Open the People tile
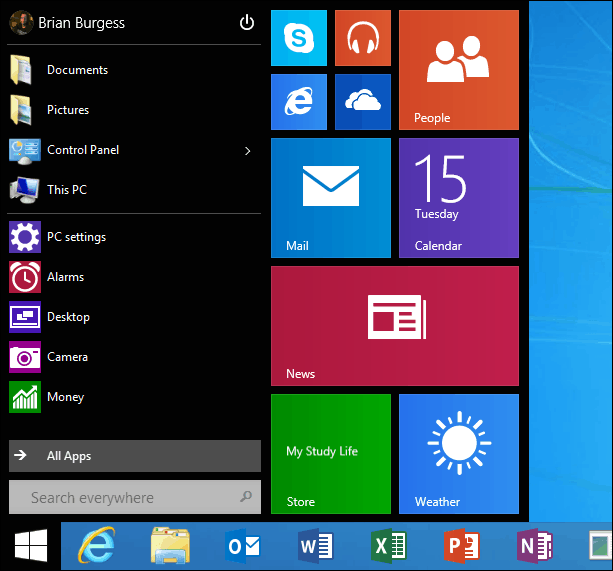Screen dimensions: 613x571 pos(459,70)
